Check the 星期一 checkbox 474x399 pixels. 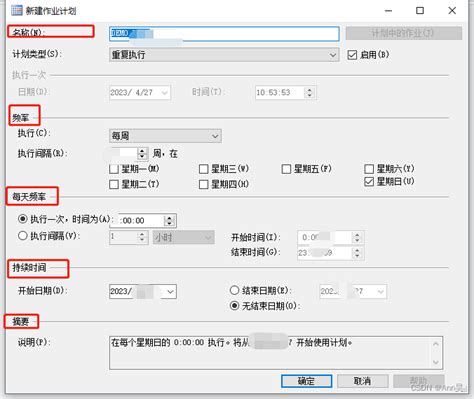pyautogui.click(x=114, y=169)
